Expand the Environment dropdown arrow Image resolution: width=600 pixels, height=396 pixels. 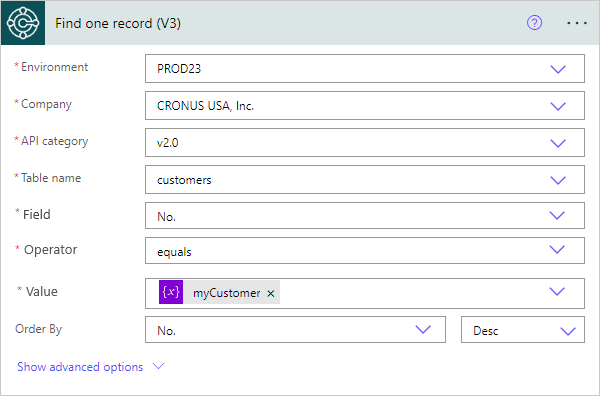(558, 69)
